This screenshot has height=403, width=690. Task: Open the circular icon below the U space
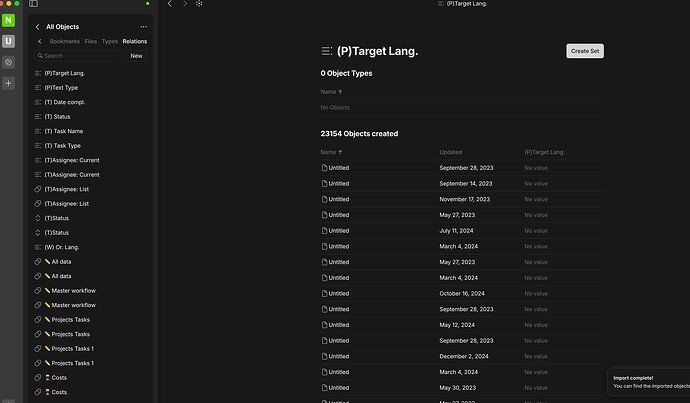pyautogui.click(x=8, y=62)
